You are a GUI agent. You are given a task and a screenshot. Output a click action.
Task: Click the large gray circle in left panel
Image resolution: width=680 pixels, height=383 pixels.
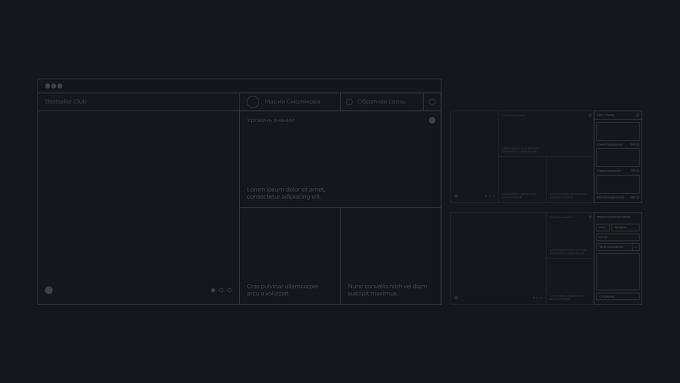coord(49,290)
